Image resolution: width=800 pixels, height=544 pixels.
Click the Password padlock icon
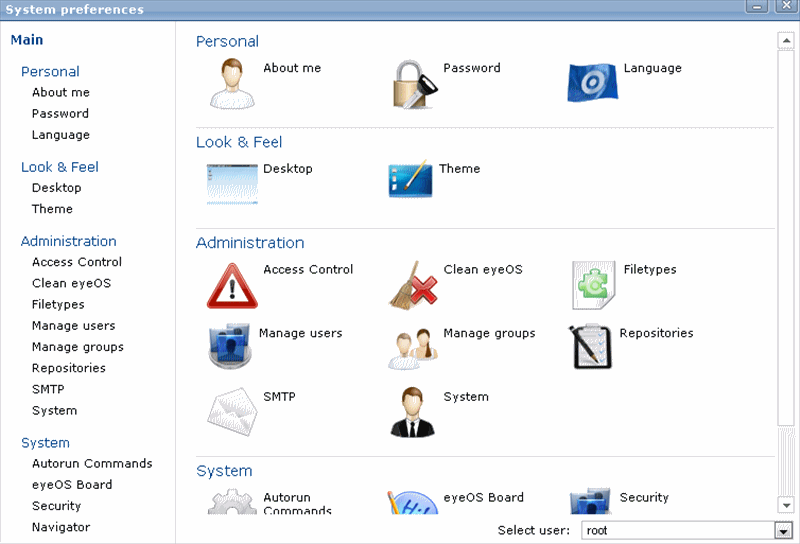click(x=413, y=83)
